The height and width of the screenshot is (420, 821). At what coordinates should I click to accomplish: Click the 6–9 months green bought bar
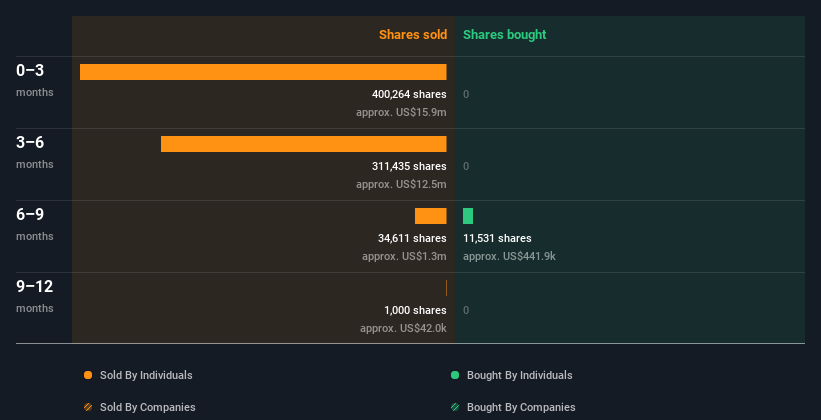pyautogui.click(x=468, y=216)
